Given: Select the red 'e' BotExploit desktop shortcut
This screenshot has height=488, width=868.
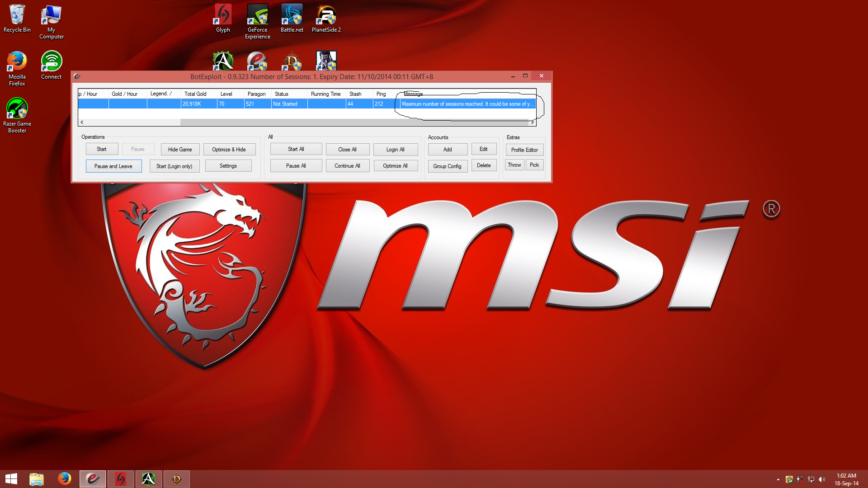Looking at the screenshot, I should (x=257, y=61).
